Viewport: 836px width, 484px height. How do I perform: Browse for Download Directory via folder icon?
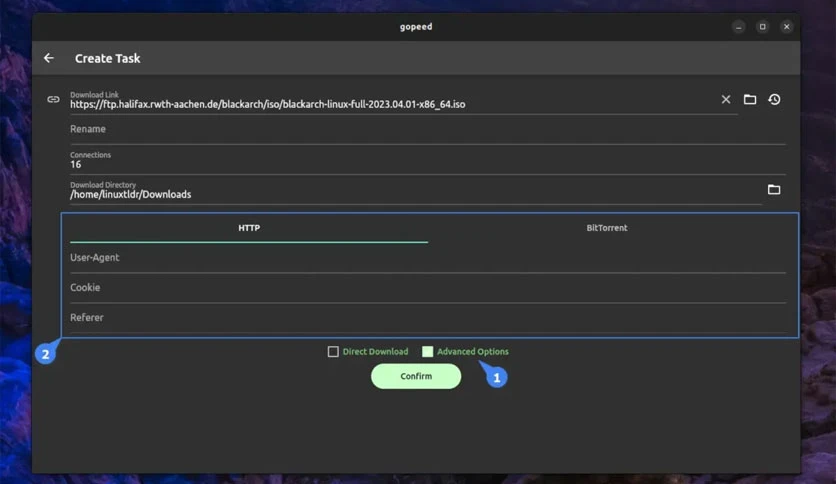coord(774,189)
